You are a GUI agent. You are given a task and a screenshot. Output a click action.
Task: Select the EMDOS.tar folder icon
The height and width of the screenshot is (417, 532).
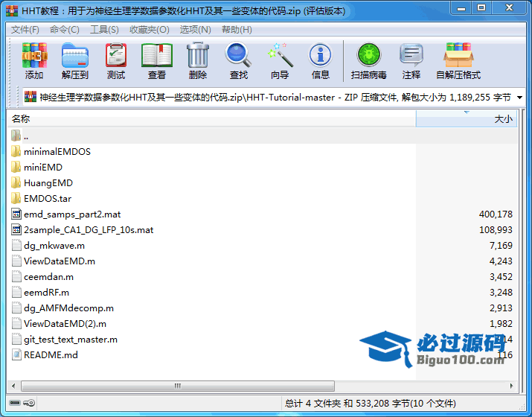pyautogui.click(x=16, y=198)
